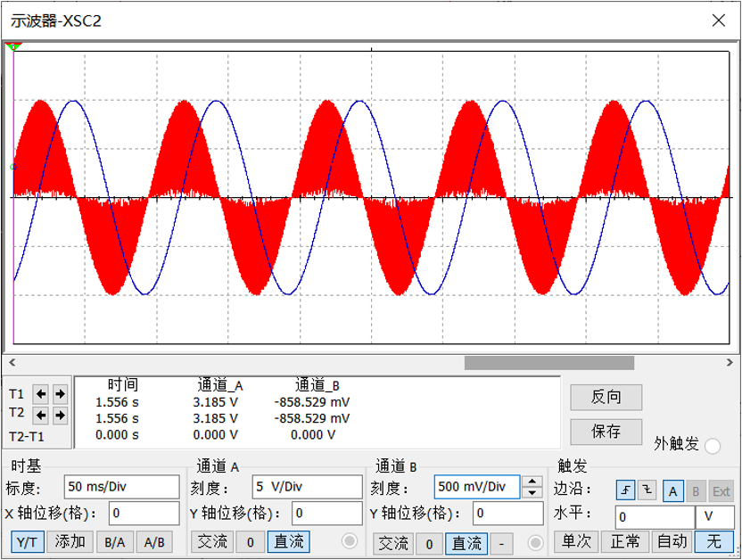Move cursor T2 left with arrow
This screenshot has width=742, height=560.
click(x=41, y=416)
